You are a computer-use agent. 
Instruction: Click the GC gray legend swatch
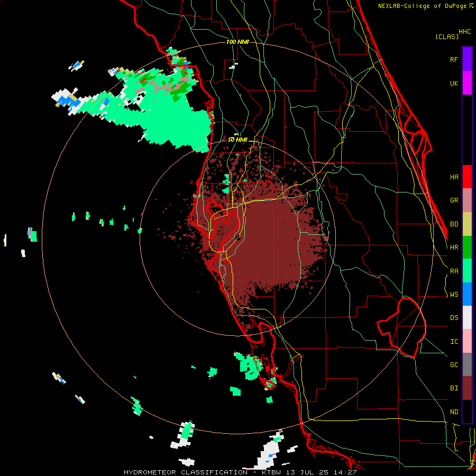click(467, 364)
